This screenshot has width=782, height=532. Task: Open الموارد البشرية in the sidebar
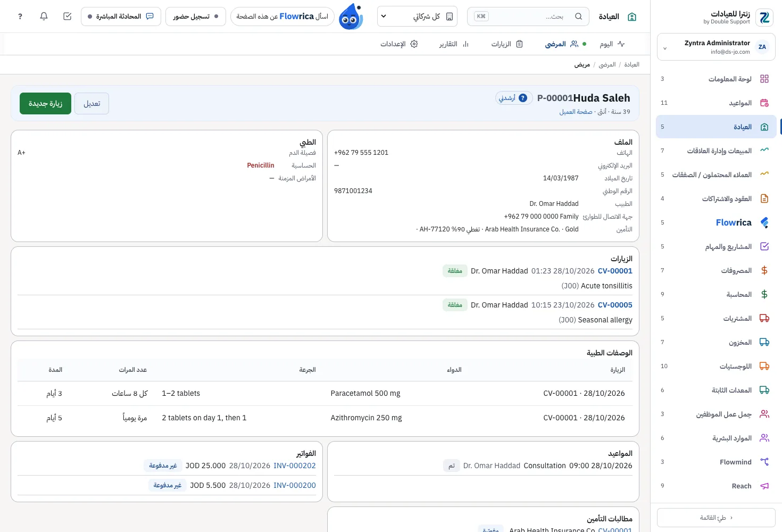pos(716,438)
